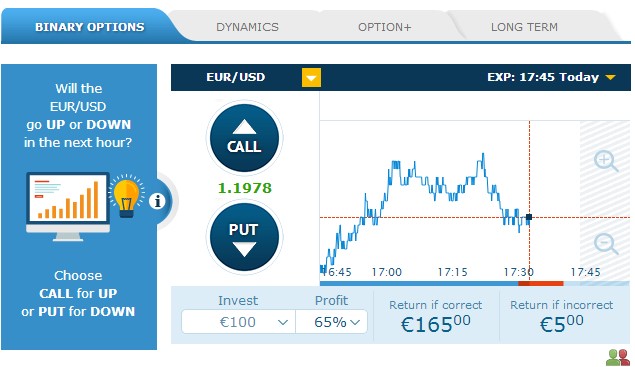The image size is (635, 367).
Task: Click the CALL up-arrow button
Action: tap(244, 138)
